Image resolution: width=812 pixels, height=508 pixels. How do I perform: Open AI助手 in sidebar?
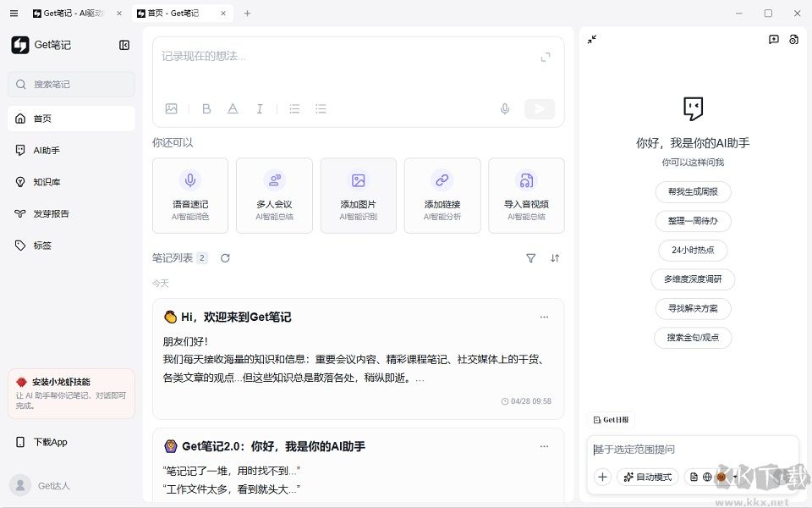[71, 151]
